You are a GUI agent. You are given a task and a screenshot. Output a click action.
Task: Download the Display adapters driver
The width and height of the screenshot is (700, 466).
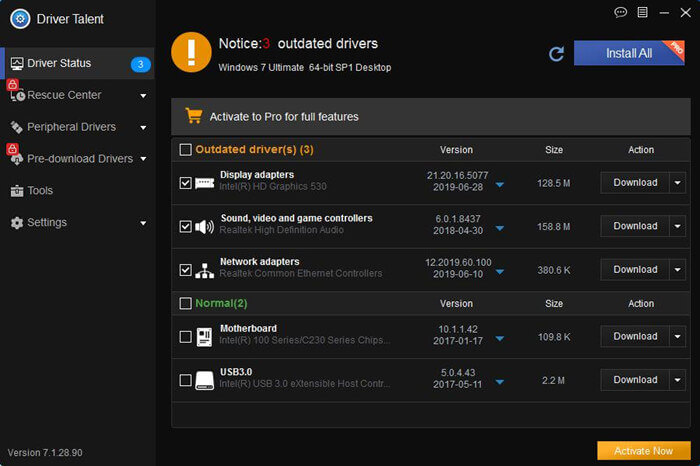pos(635,183)
